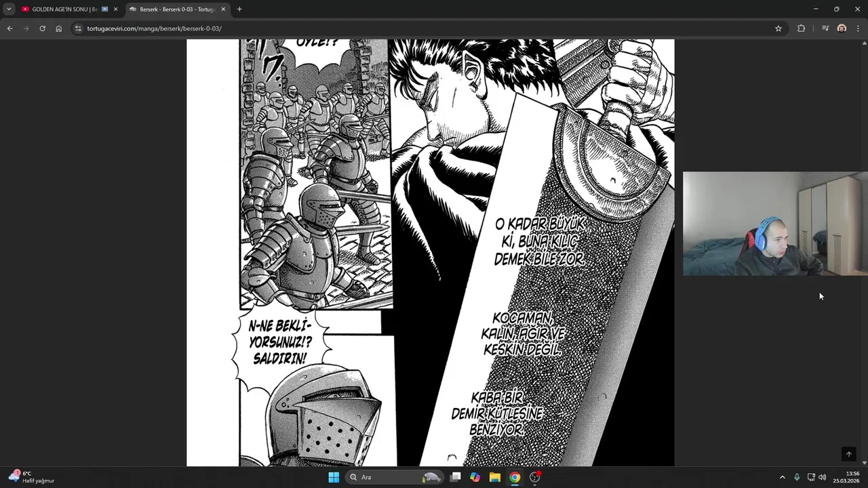868x488 pixels.
Task: Click the scroll-to-top arrow button
Action: point(848,454)
